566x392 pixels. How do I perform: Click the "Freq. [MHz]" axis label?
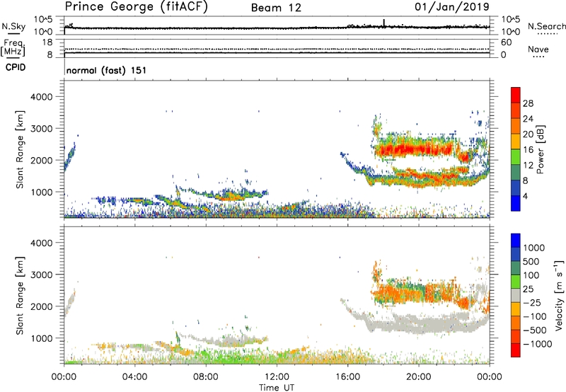click(13, 48)
